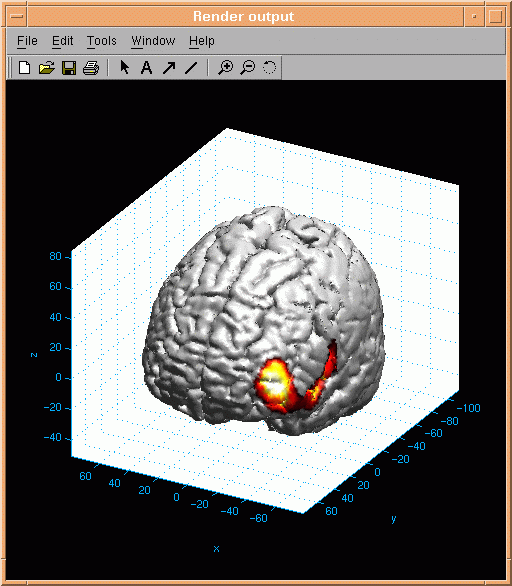The image size is (512, 586).
Task: Select the Insert Arrow tool
Action: (x=169, y=68)
